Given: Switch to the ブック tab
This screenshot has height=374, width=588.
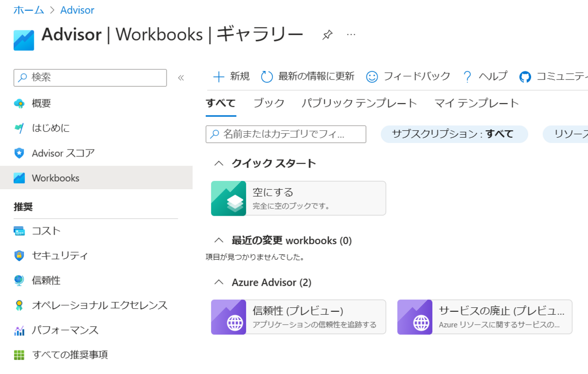Looking at the screenshot, I should pyautogui.click(x=269, y=103).
